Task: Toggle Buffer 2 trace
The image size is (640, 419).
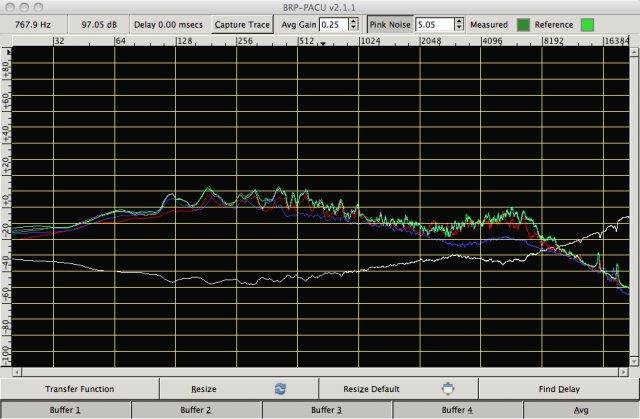Action: [x=196, y=410]
